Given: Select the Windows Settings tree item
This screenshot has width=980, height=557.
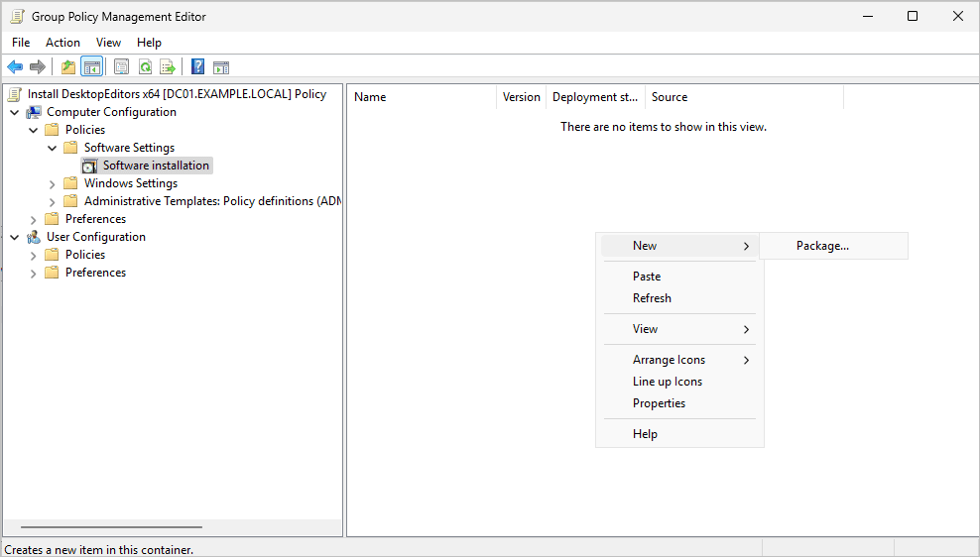Looking at the screenshot, I should [131, 183].
